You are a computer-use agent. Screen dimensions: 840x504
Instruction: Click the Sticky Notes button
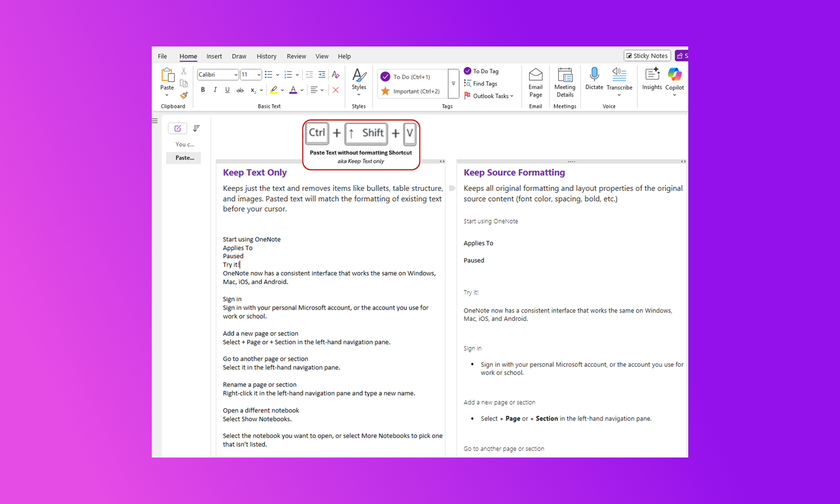point(647,55)
